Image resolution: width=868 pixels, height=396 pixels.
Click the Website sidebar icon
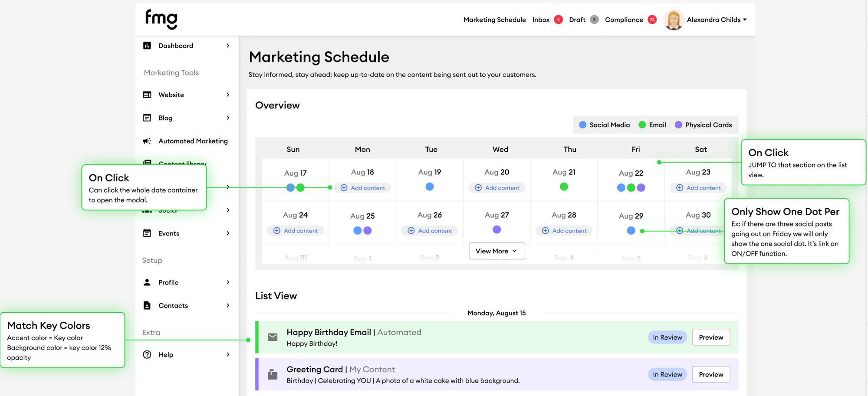tap(147, 95)
